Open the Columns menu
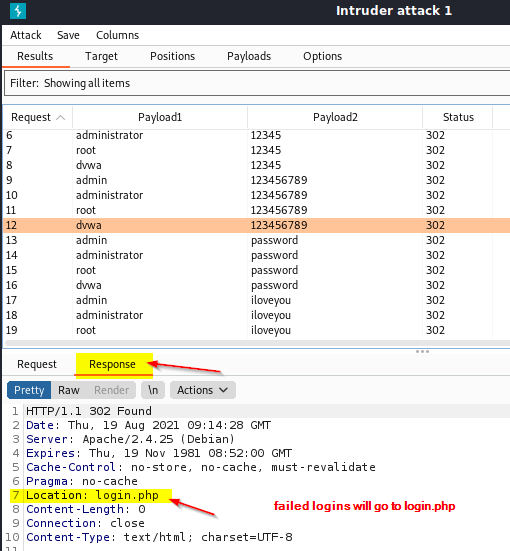 [117, 35]
